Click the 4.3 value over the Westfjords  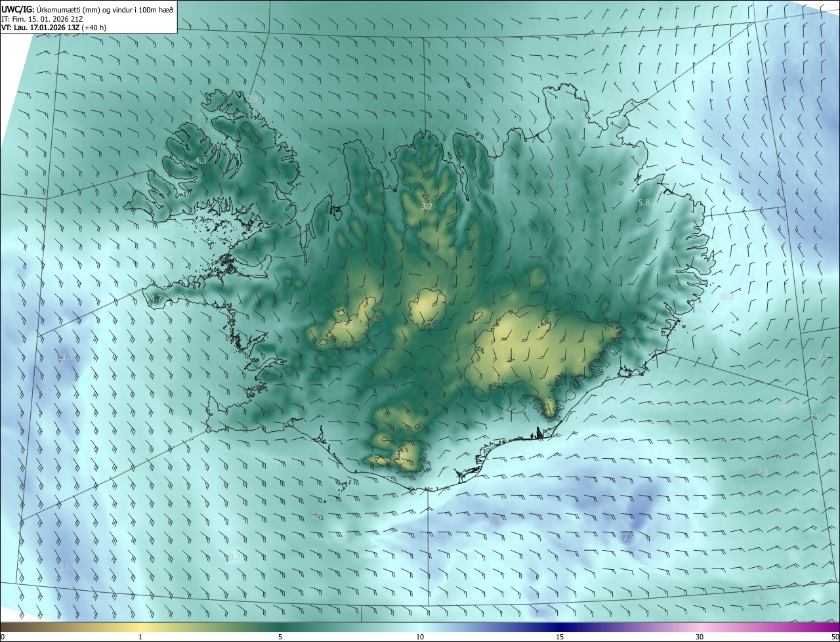click(x=201, y=160)
